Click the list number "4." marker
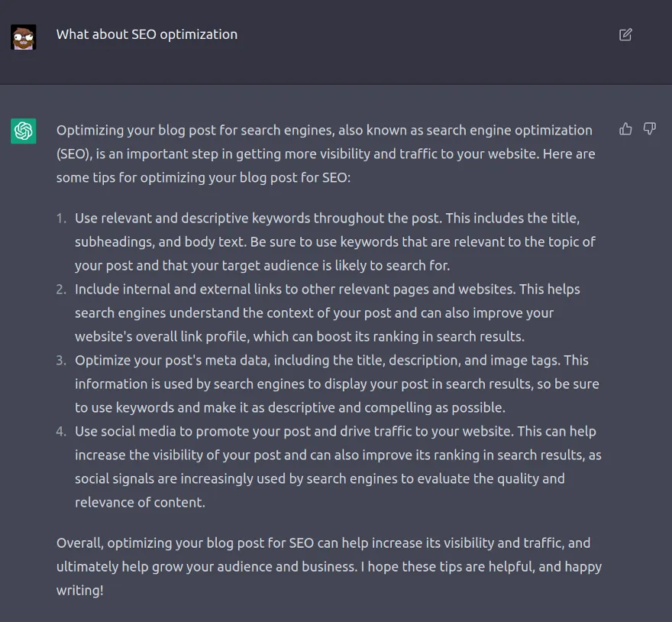This screenshot has width=672, height=622. [x=62, y=432]
